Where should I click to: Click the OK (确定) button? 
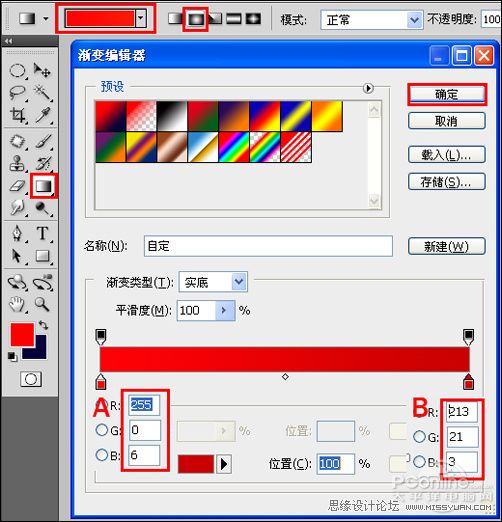tap(447, 95)
